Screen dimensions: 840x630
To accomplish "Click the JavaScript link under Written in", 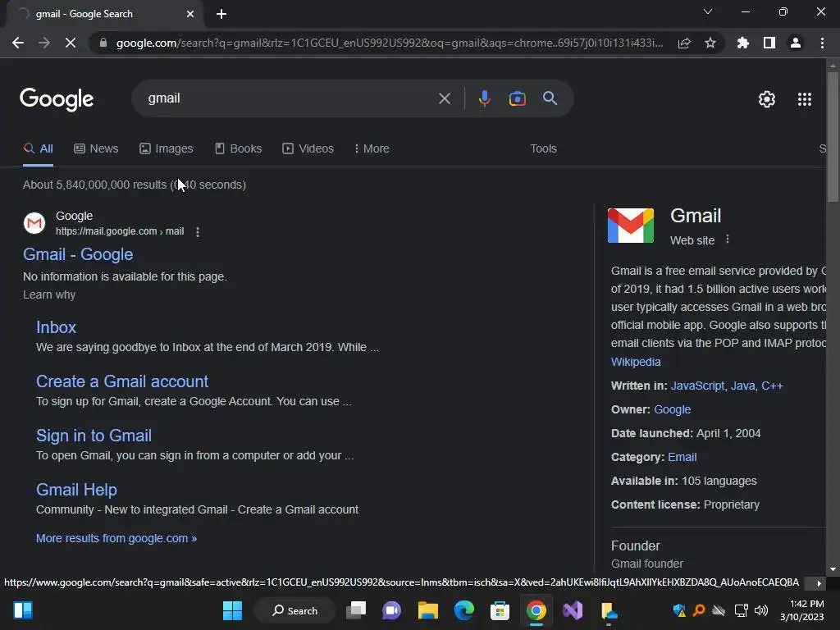I will [x=697, y=386].
